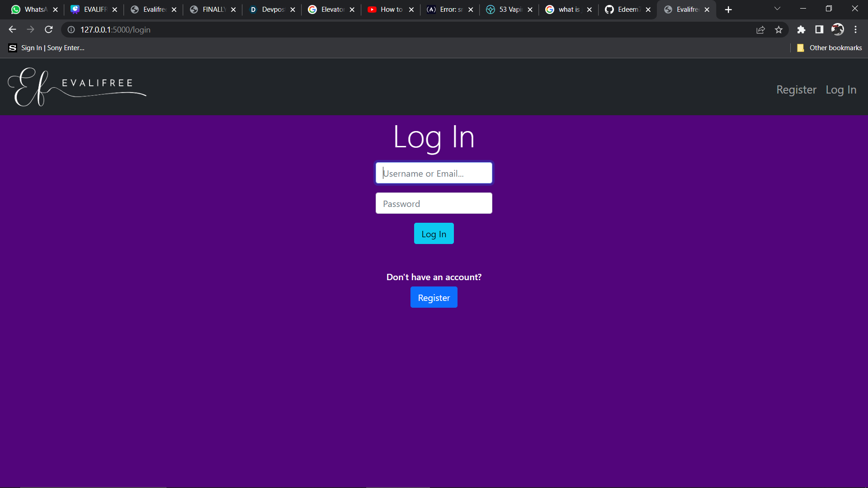868x488 pixels.
Task: Close the YouTube How to tab
Action: (411, 9)
